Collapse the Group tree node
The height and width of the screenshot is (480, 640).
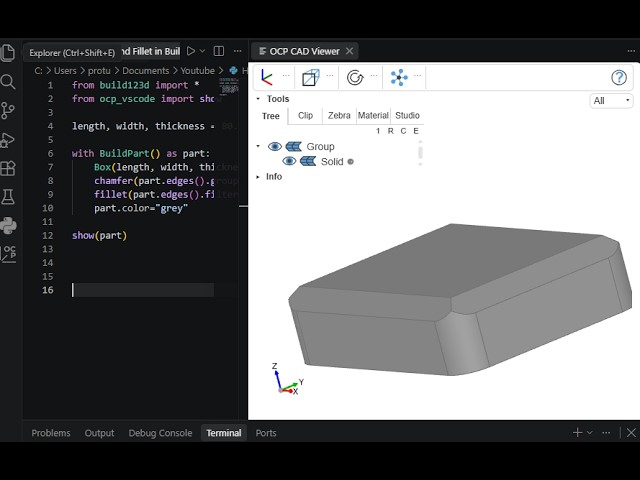(x=258, y=146)
